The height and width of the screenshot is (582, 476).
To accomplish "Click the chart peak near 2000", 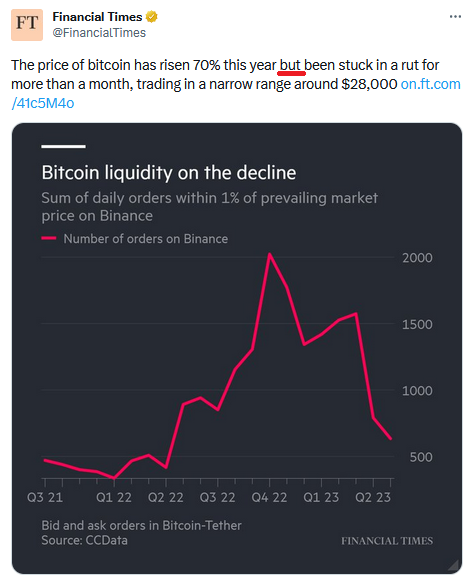I will pos(270,255).
